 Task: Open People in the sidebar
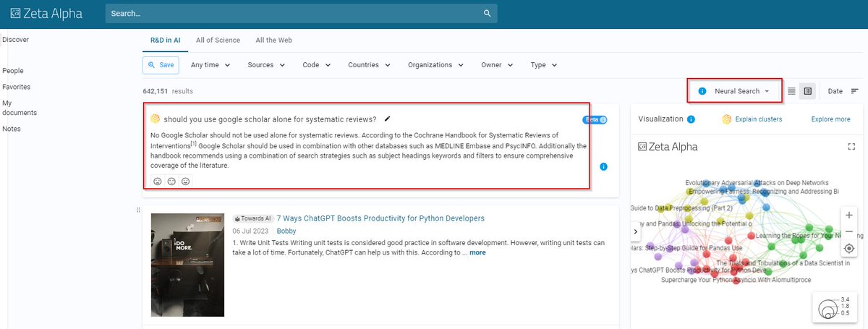click(x=13, y=71)
